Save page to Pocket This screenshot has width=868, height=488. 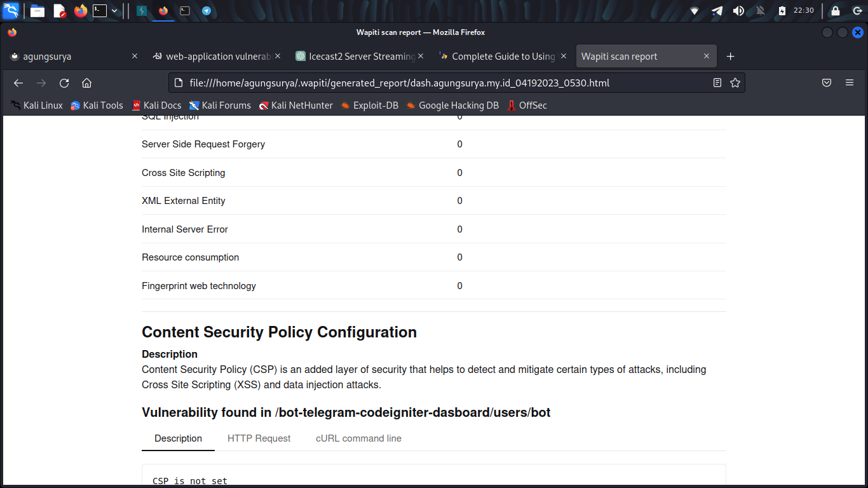click(827, 83)
